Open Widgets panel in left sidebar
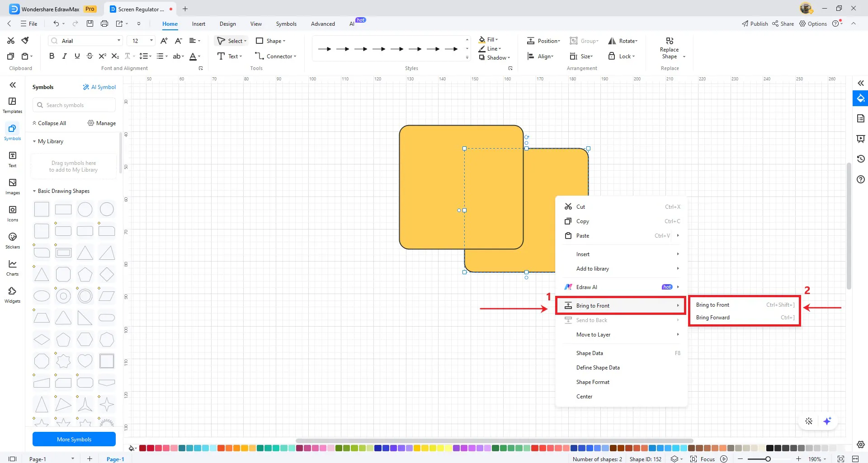Viewport: 868px width, 463px height. pyautogui.click(x=12, y=295)
